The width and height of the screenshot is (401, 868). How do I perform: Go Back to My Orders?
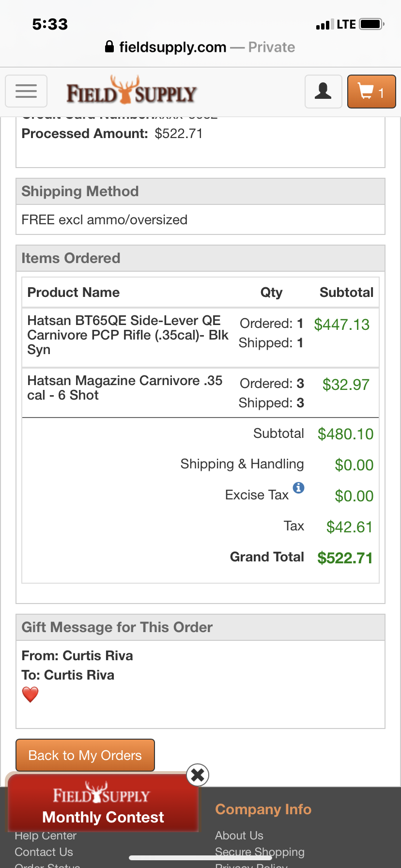coord(85,755)
